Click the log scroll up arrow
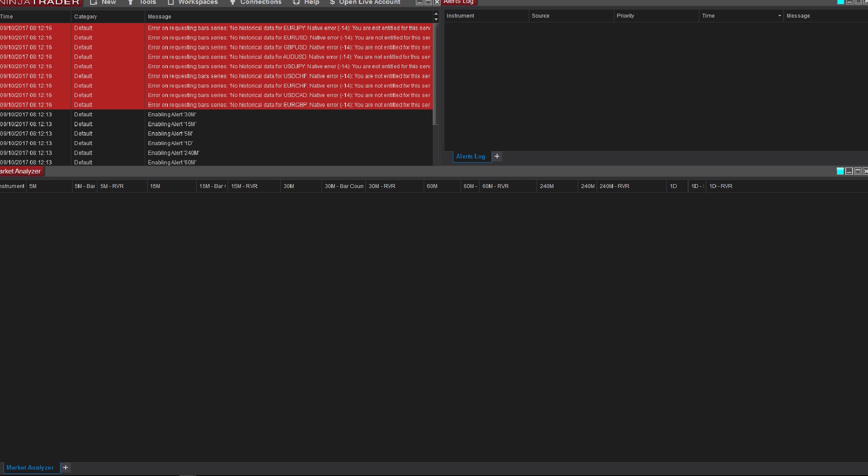Screen dimensions: 868x476 coord(436,14)
